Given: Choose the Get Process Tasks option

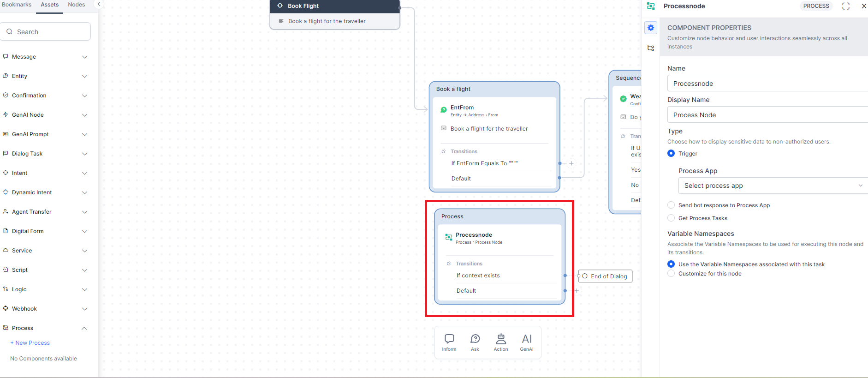Looking at the screenshot, I should pos(671,218).
